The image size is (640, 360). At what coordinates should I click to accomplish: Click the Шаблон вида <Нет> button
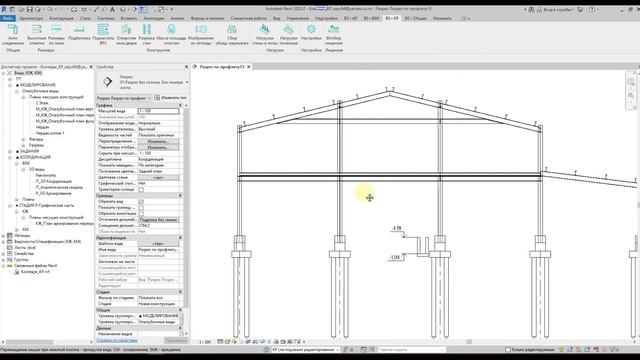(158, 244)
